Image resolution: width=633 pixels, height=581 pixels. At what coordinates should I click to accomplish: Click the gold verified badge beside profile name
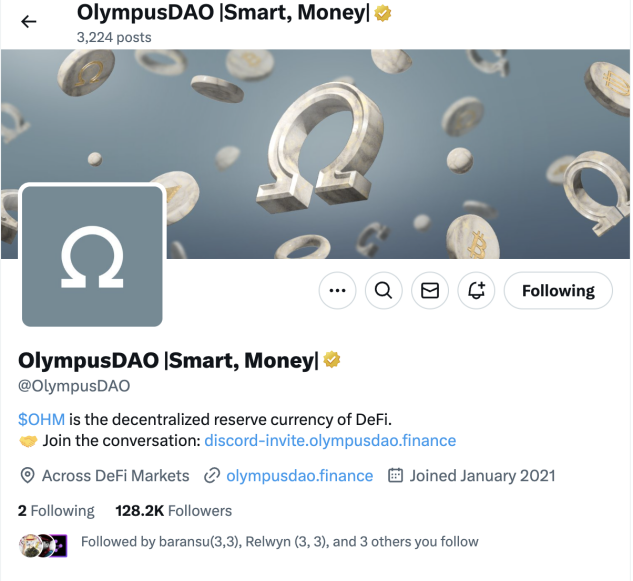[332, 360]
